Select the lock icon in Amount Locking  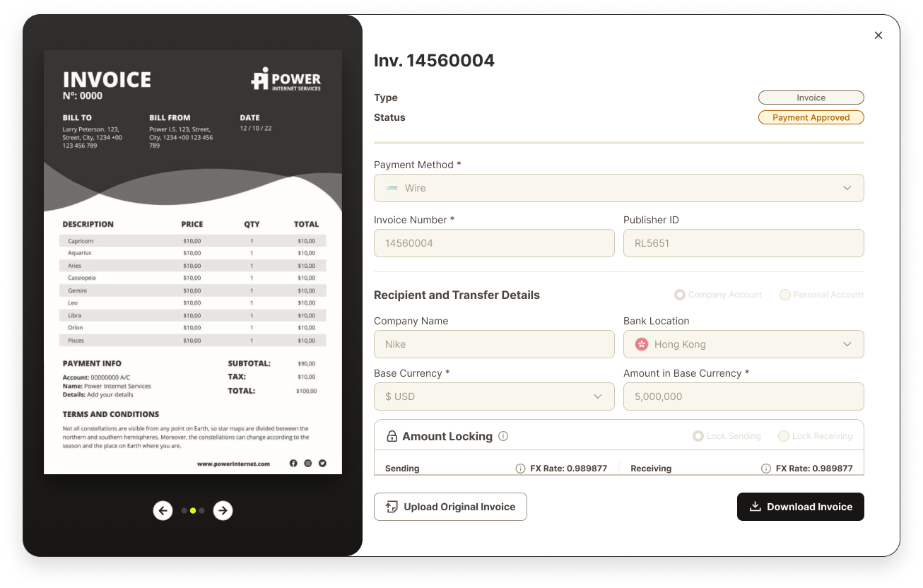click(392, 437)
